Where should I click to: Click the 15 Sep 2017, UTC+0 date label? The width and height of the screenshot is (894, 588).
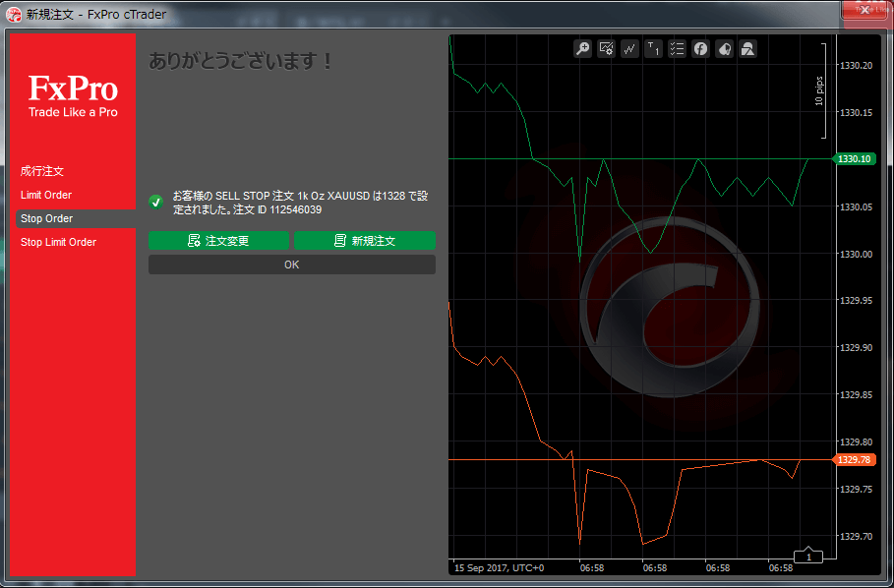(499, 568)
